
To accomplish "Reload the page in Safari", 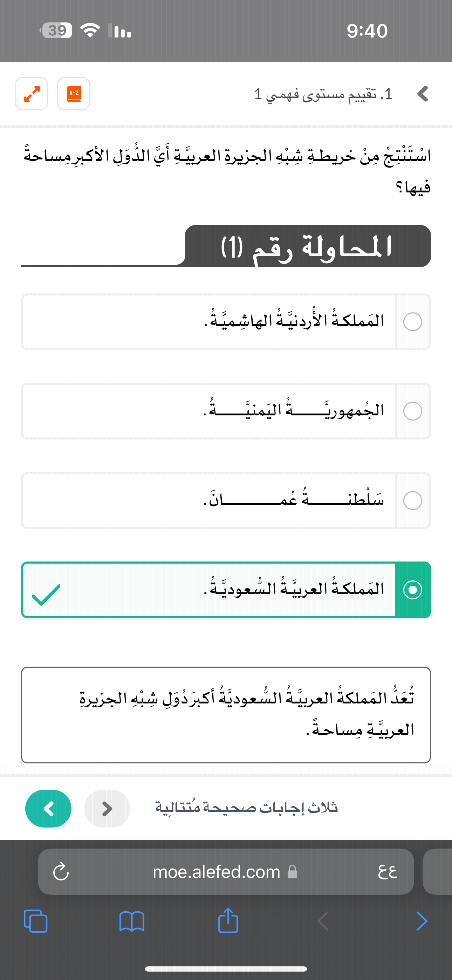I will click(x=61, y=872).
